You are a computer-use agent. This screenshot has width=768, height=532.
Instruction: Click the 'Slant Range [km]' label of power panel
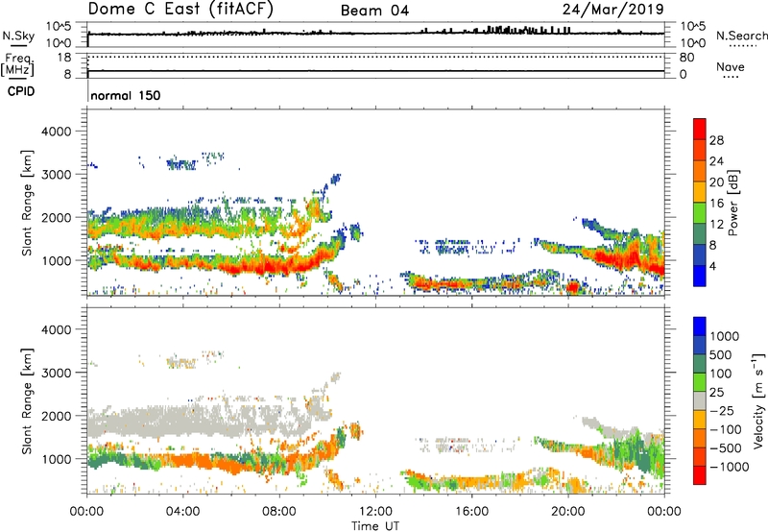(x=27, y=203)
